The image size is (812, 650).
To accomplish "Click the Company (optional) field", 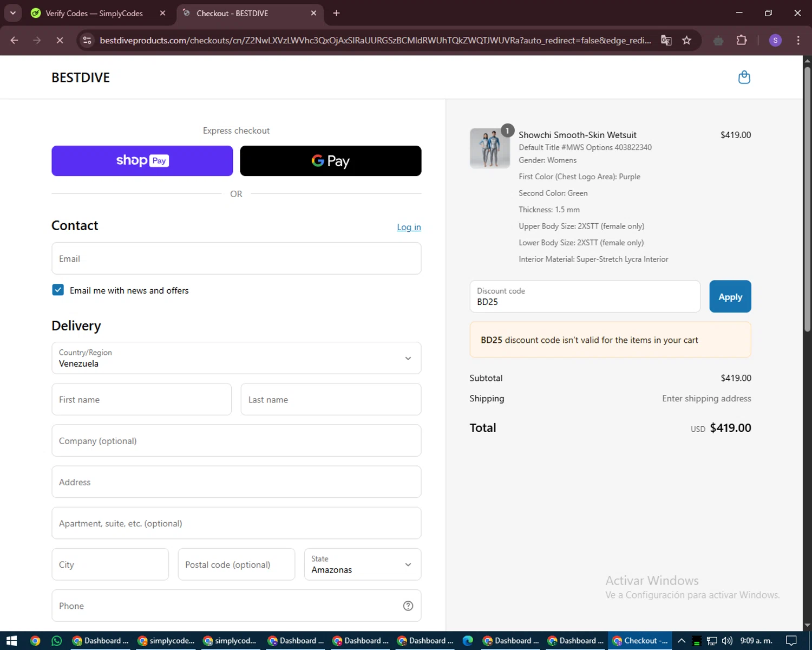I will (x=237, y=440).
